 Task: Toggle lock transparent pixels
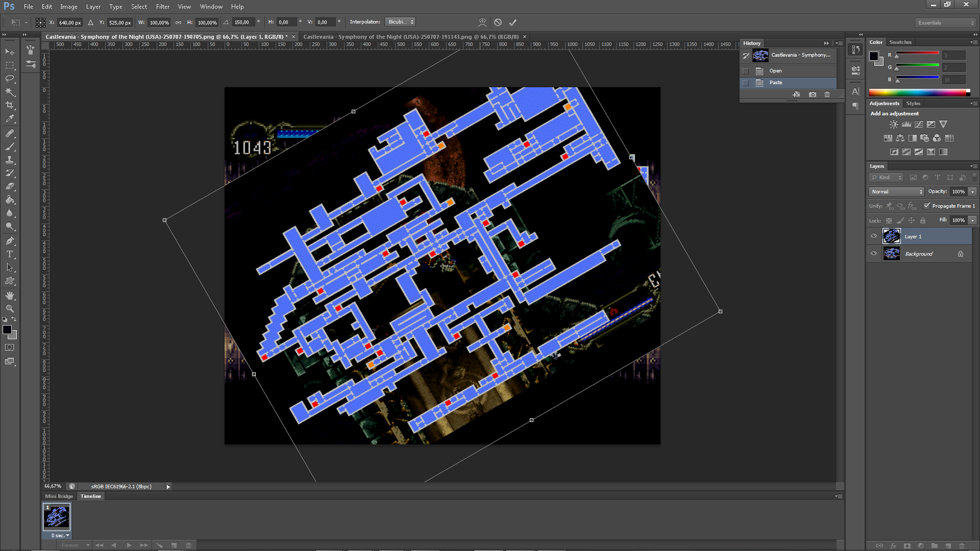889,220
